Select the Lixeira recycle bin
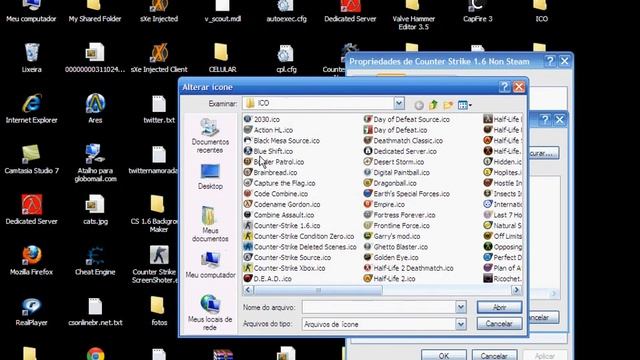The width and height of the screenshot is (640, 360). tap(31, 58)
